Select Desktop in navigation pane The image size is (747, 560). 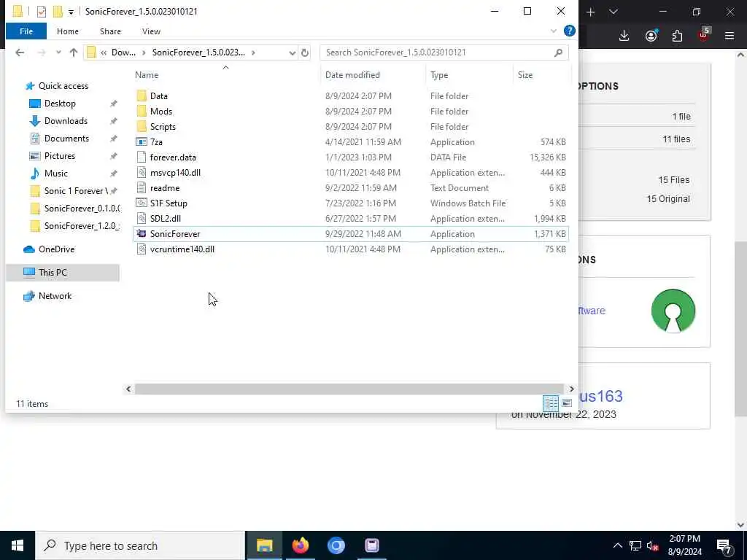tap(60, 104)
